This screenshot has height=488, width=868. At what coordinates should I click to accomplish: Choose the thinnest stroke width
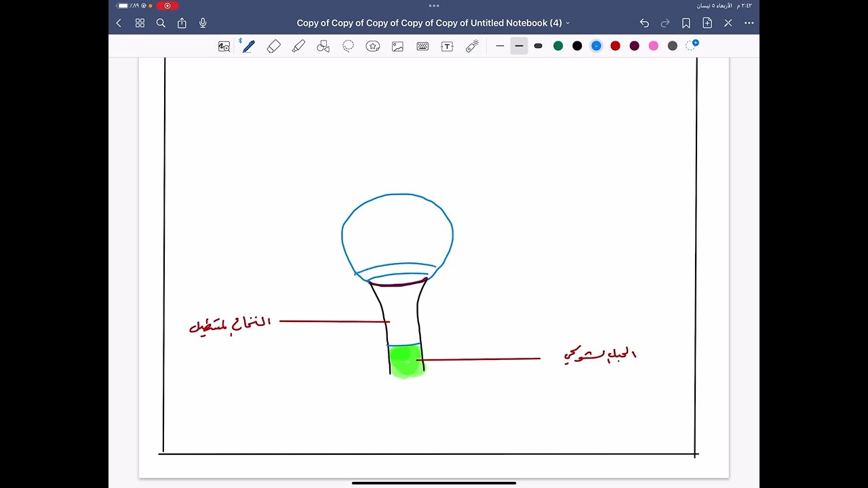tap(500, 46)
